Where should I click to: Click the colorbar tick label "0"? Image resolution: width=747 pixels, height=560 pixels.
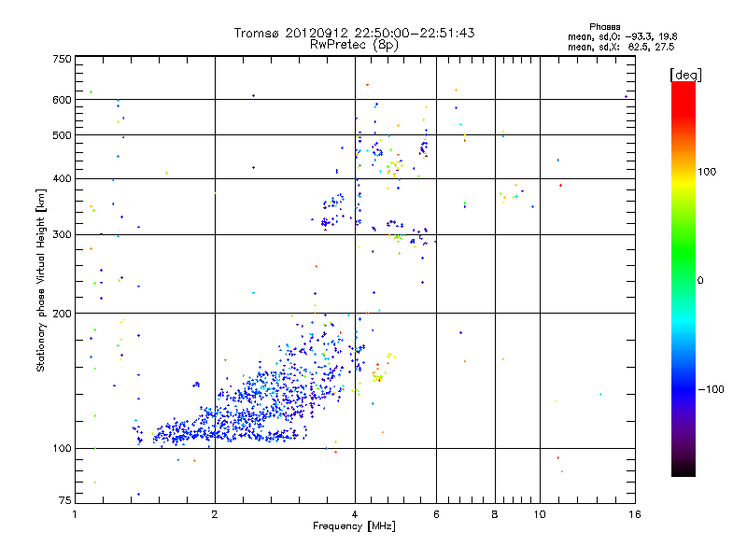(700, 281)
